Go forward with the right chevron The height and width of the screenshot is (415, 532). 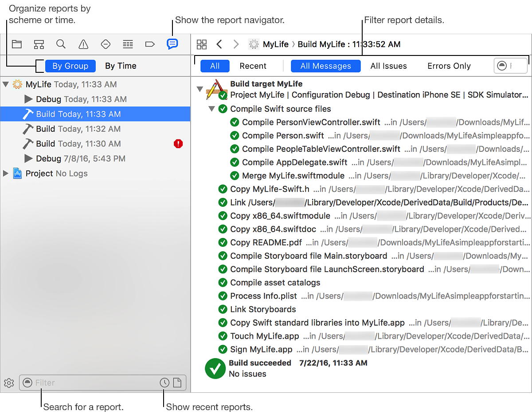236,44
